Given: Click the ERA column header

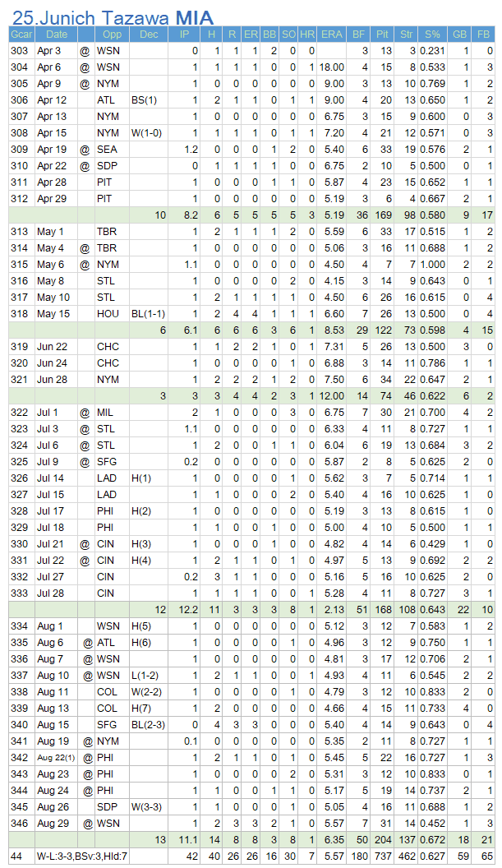Looking at the screenshot, I should pyautogui.click(x=332, y=35).
